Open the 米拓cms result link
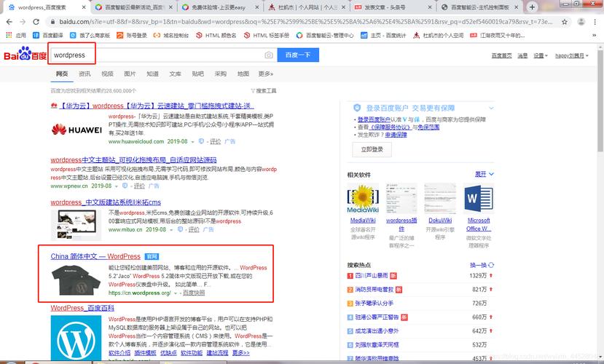This screenshot has width=604, height=364. pos(106,202)
